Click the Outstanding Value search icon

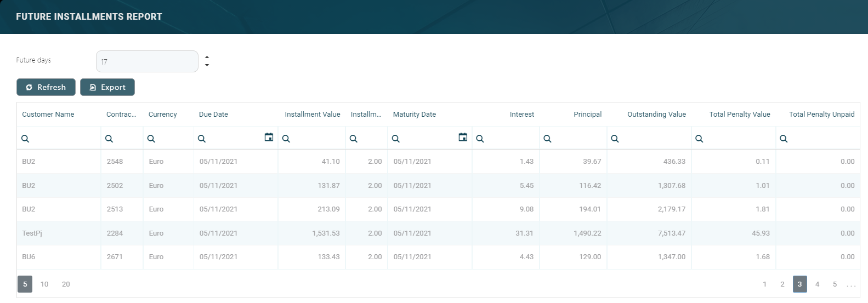[615, 139]
